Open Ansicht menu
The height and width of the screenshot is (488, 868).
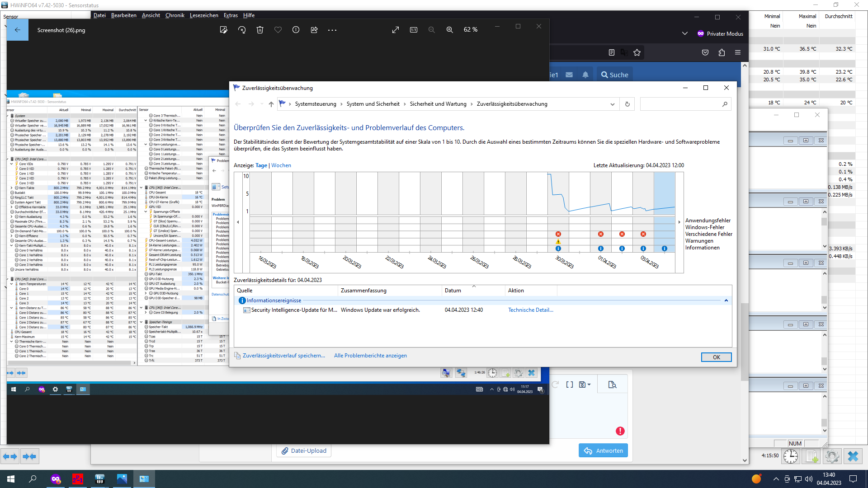tap(151, 15)
